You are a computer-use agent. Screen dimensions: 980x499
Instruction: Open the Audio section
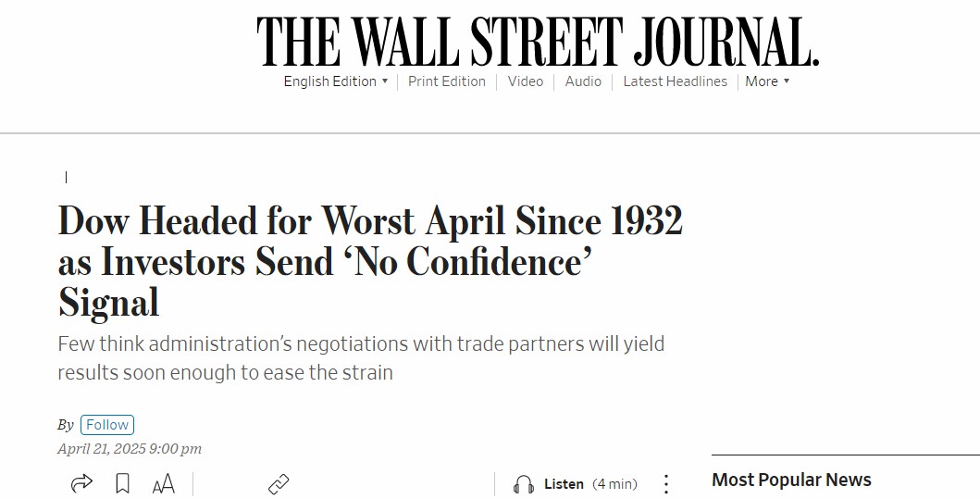click(583, 81)
